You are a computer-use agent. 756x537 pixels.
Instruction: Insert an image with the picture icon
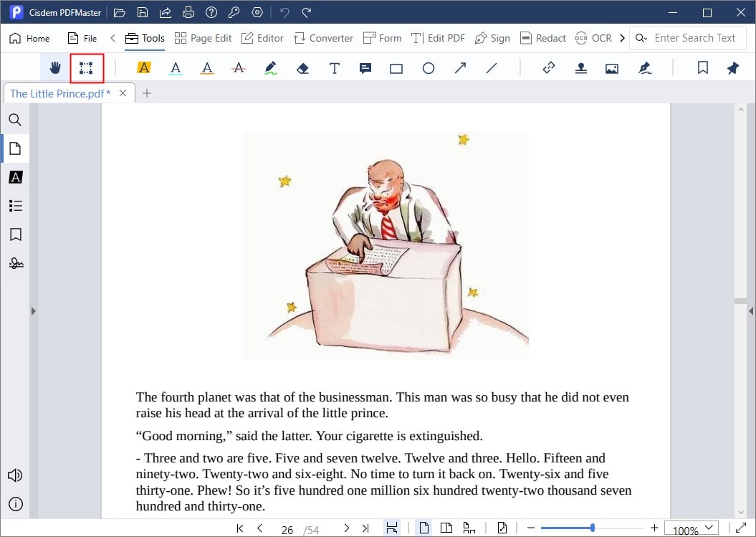[x=612, y=69]
